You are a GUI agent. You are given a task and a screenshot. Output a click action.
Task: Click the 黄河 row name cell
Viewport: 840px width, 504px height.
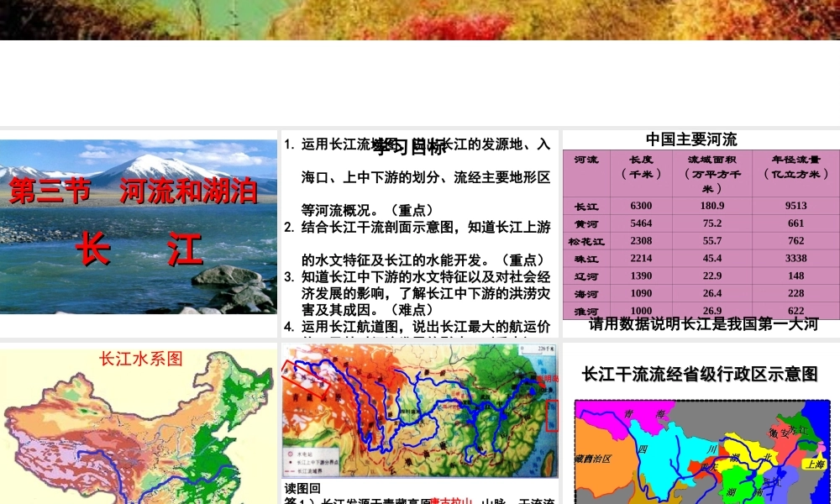coord(586,224)
